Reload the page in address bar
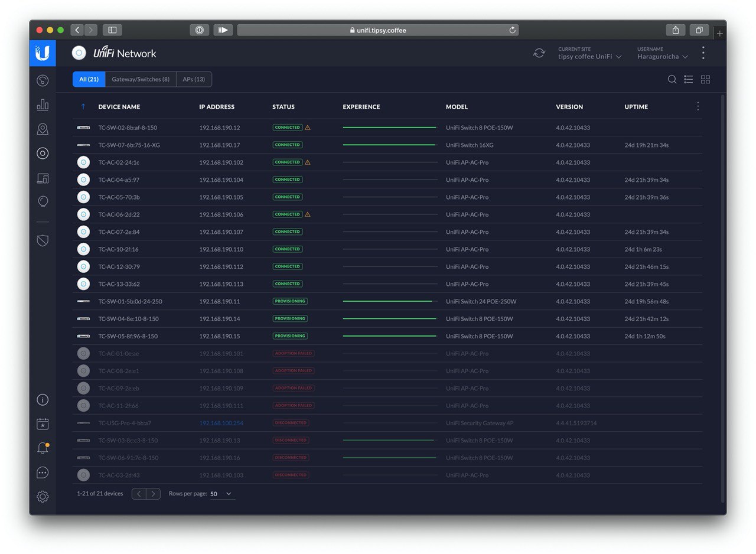 [513, 30]
